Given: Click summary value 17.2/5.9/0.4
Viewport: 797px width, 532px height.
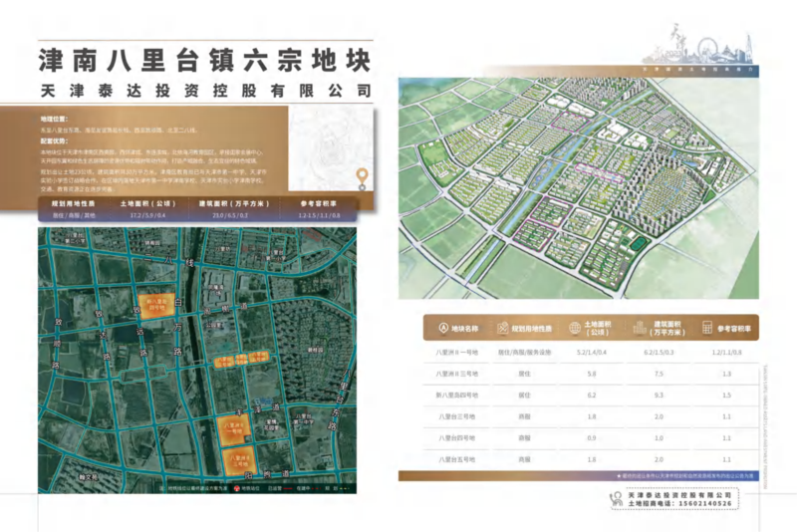Looking at the screenshot, I should [x=147, y=215].
